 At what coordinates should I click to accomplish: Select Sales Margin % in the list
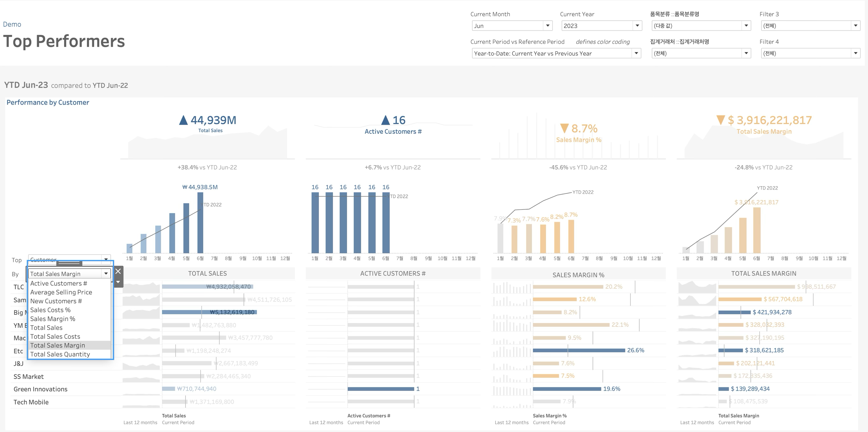click(x=53, y=319)
